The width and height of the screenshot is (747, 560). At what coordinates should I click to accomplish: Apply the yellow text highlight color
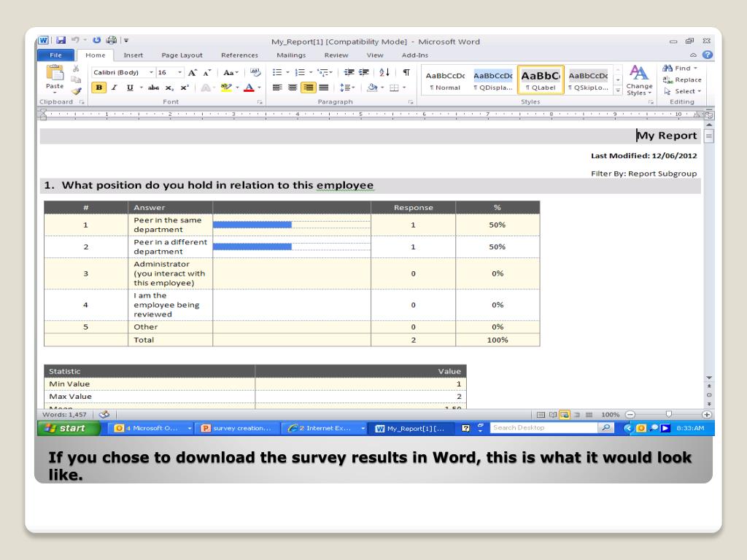[x=226, y=87]
